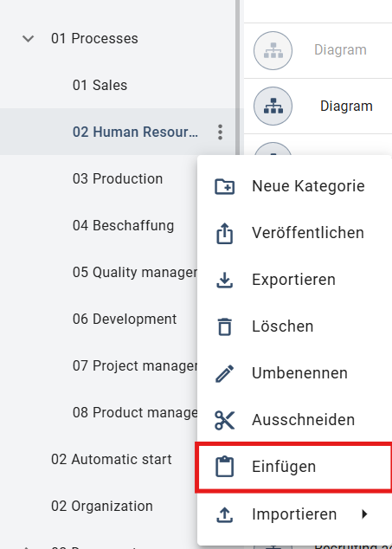Choose Exportieren from context menu
Screen dimensions: 392x549
[294, 280]
